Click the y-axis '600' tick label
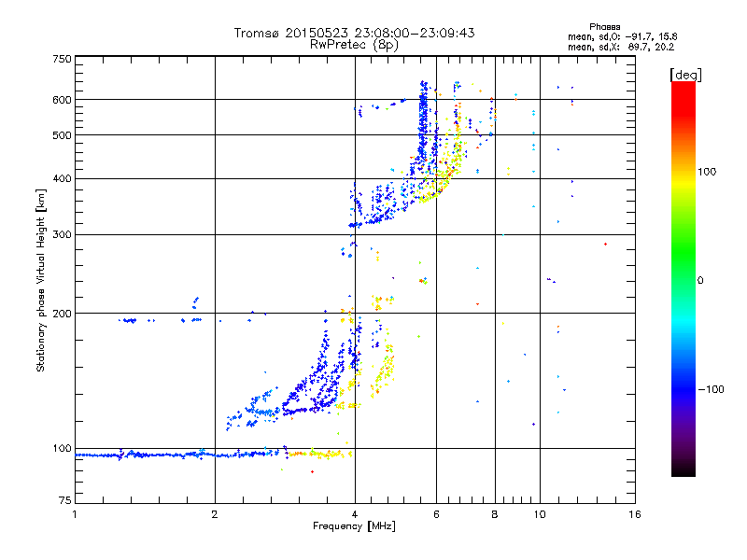747x560 pixels. 62,100
